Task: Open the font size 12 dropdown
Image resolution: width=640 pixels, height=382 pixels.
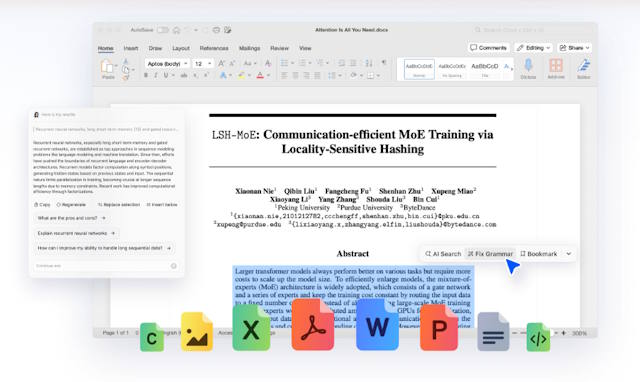Action: pos(203,64)
